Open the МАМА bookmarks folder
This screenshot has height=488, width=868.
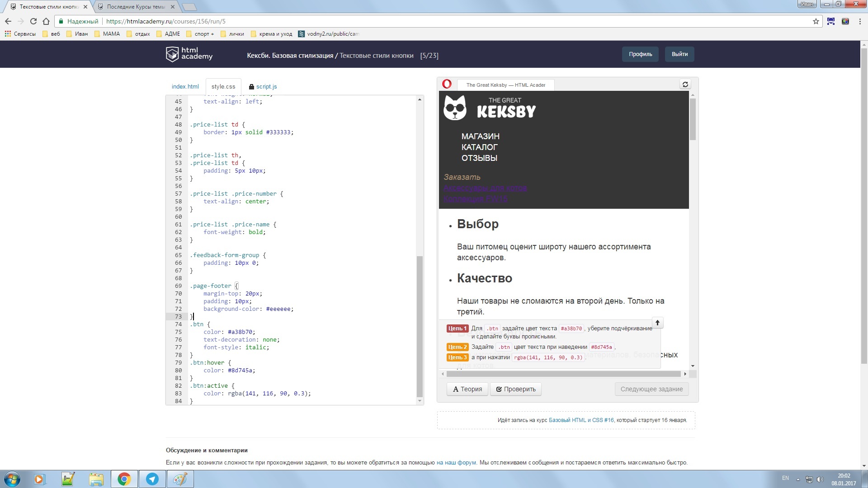pos(107,34)
